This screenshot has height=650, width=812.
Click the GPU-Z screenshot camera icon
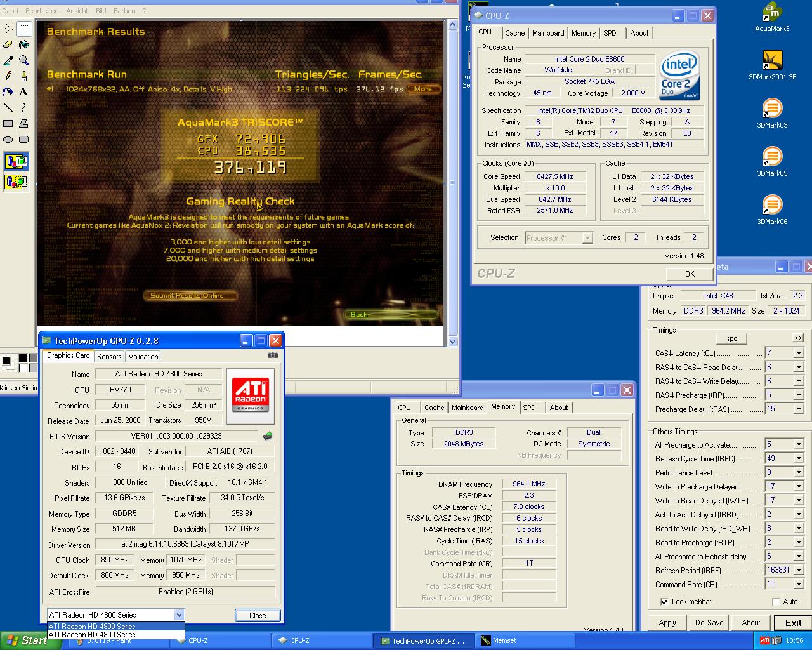click(x=273, y=355)
